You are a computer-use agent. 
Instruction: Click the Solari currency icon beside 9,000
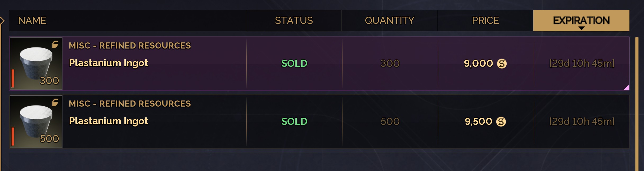(x=502, y=64)
